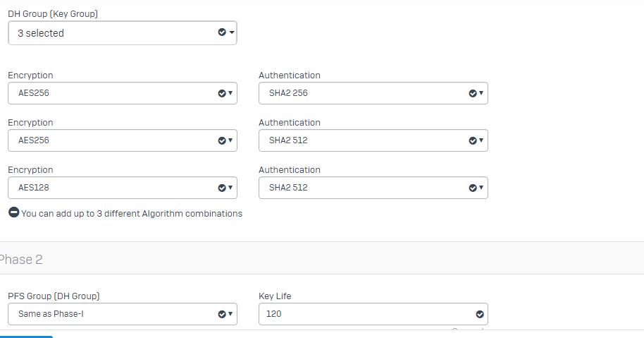Open the SHA2 256 Authentication dropdown
644x338 pixels.
tap(373, 93)
